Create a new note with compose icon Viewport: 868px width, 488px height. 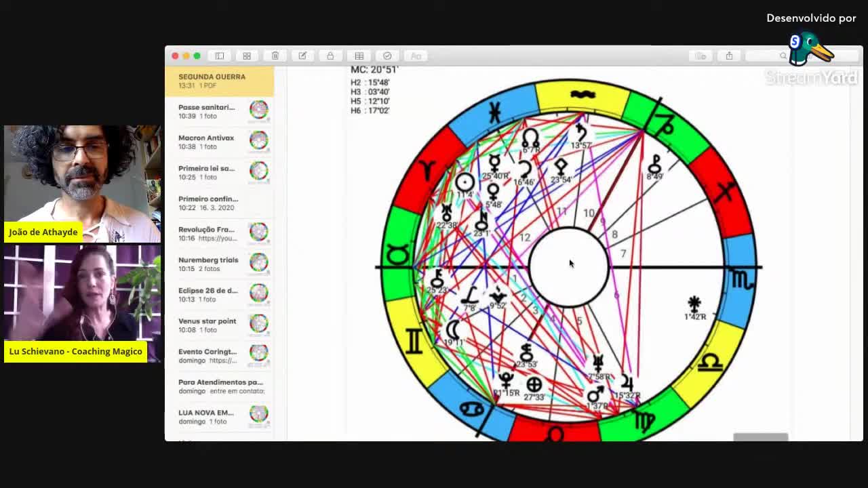point(302,56)
